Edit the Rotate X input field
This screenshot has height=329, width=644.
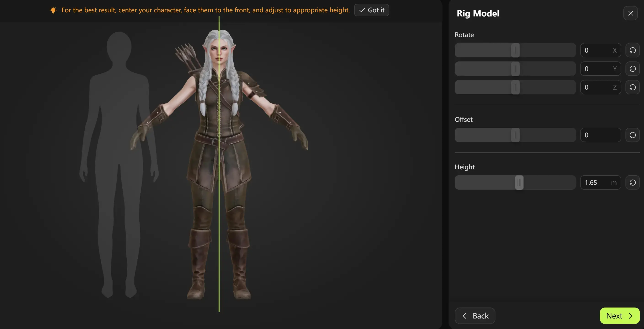point(601,50)
